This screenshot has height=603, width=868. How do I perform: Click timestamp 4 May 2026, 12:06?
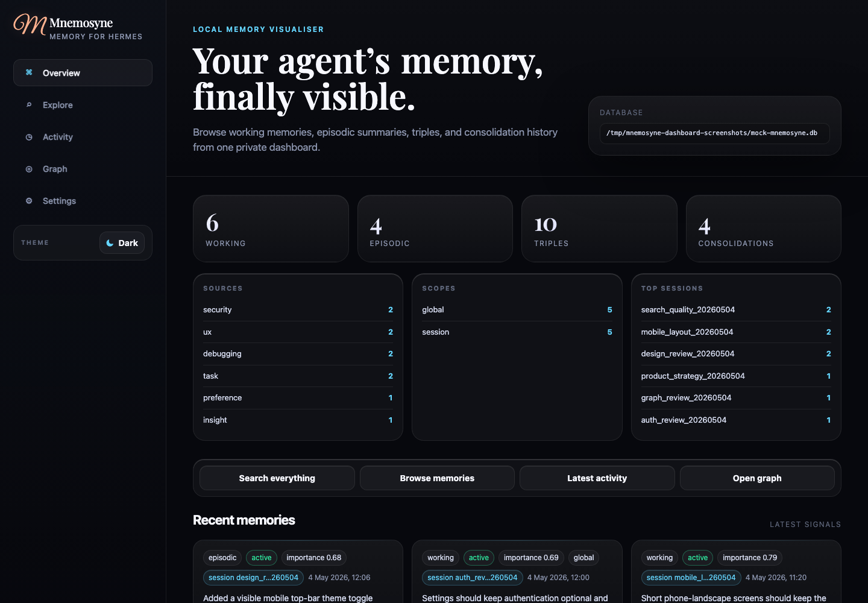[339, 578]
